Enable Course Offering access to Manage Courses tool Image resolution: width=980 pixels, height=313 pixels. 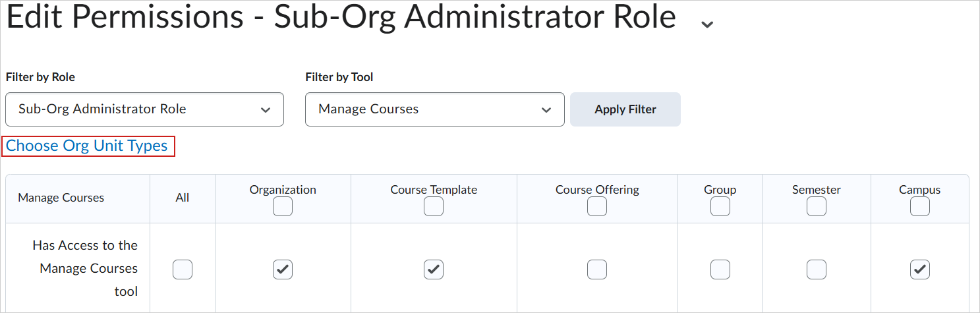click(x=597, y=269)
